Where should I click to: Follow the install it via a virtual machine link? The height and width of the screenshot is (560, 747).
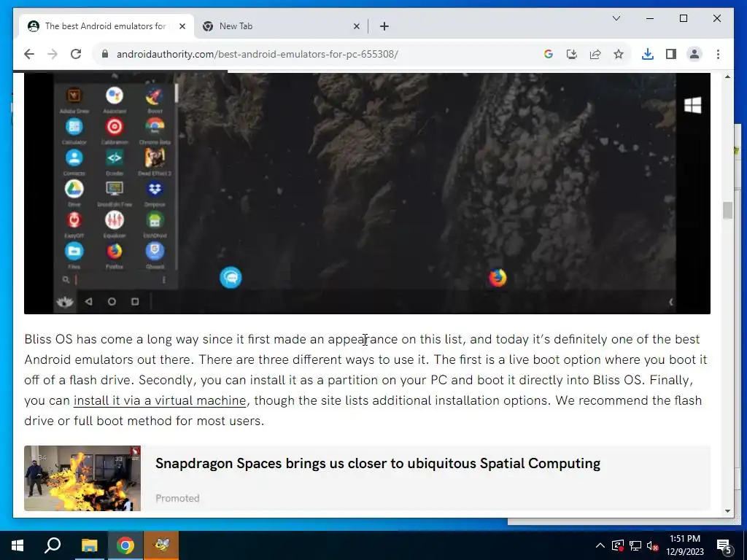coord(160,400)
